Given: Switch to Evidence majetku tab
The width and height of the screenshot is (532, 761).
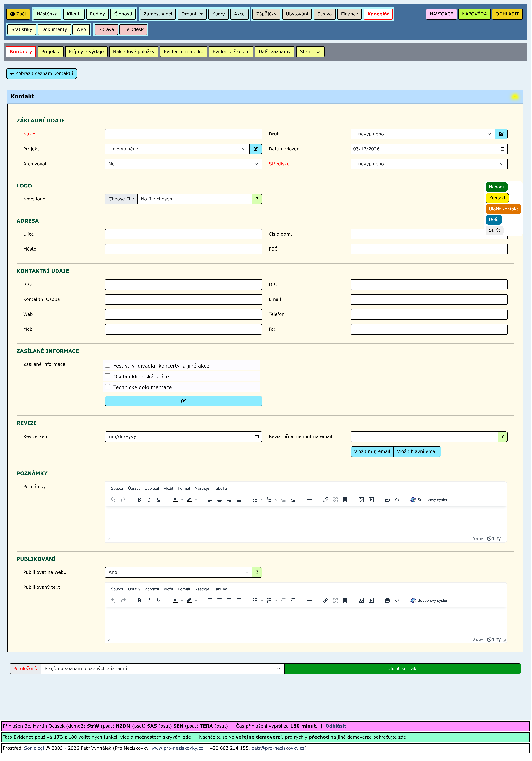Looking at the screenshot, I should tap(184, 52).
